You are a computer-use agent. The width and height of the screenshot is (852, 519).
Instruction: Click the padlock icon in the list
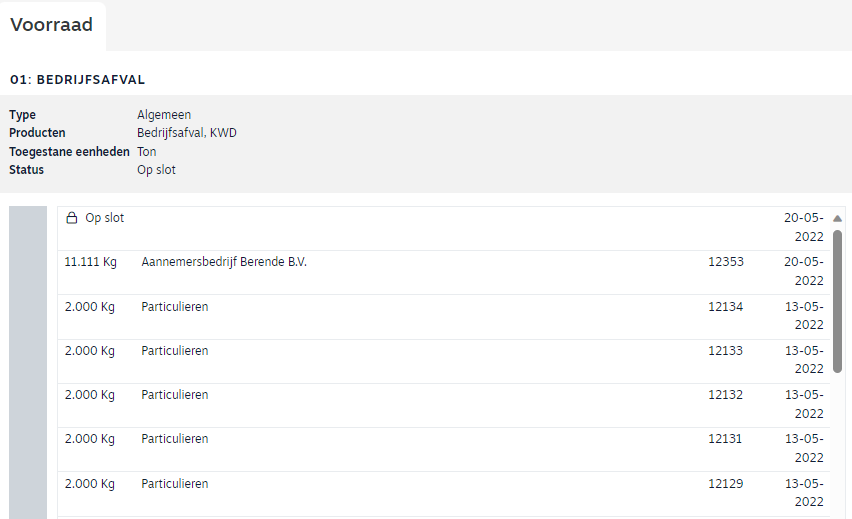[x=71, y=218]
